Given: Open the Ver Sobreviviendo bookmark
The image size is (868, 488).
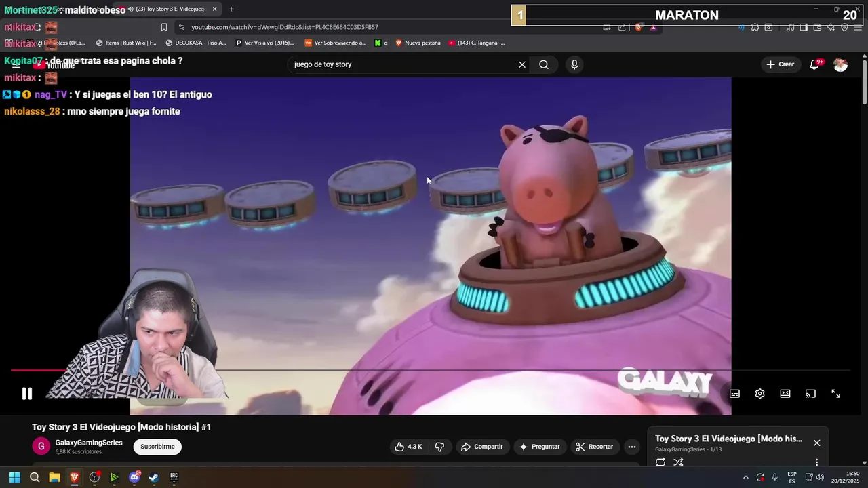Looking at the screenshot, I should click(x=335, y=43).
